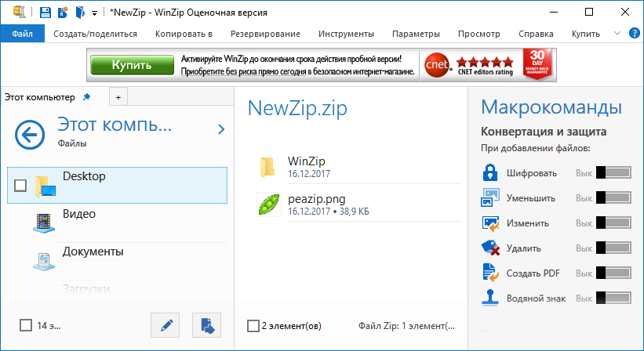644x351 pixels.
Task: Switch to the Просмотр tab
Action: tap(479, 34)
